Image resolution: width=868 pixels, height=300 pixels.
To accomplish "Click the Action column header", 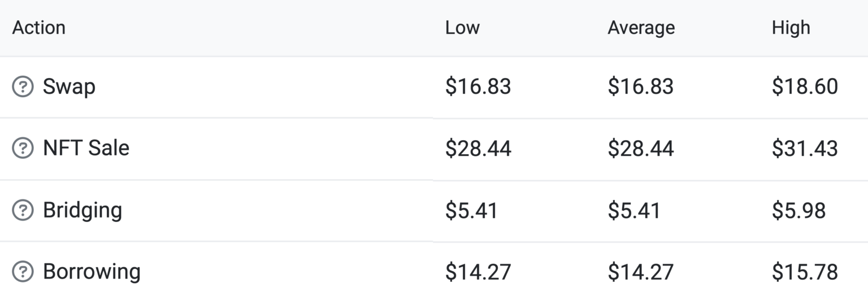I will 38,28.
